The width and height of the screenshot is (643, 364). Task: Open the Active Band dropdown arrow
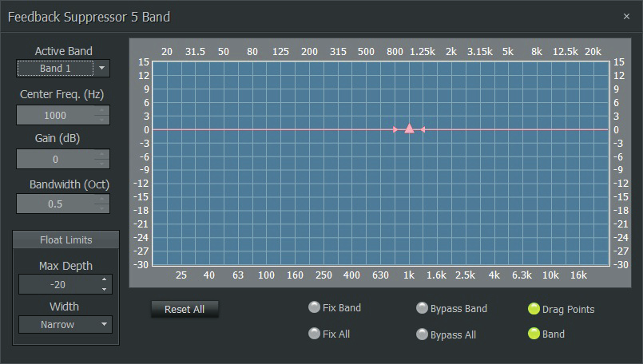click(102, 68)
